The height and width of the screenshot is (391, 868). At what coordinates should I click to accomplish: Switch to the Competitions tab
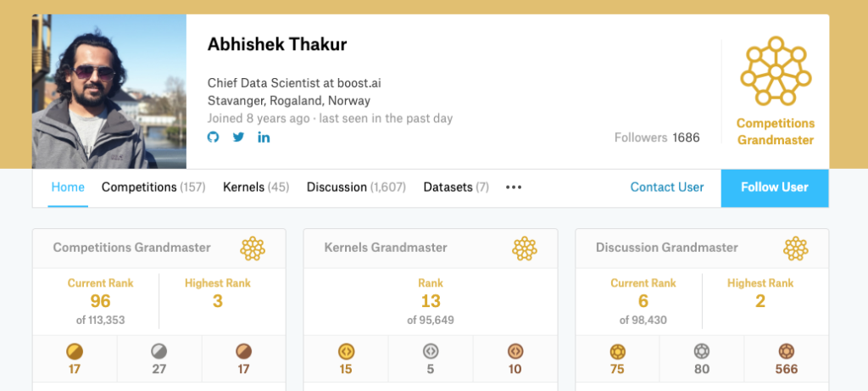click(153, 187)
